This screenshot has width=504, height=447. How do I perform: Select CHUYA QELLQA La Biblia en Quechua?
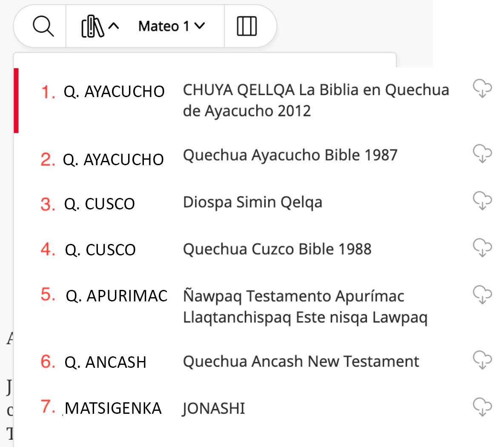point(315,100)
